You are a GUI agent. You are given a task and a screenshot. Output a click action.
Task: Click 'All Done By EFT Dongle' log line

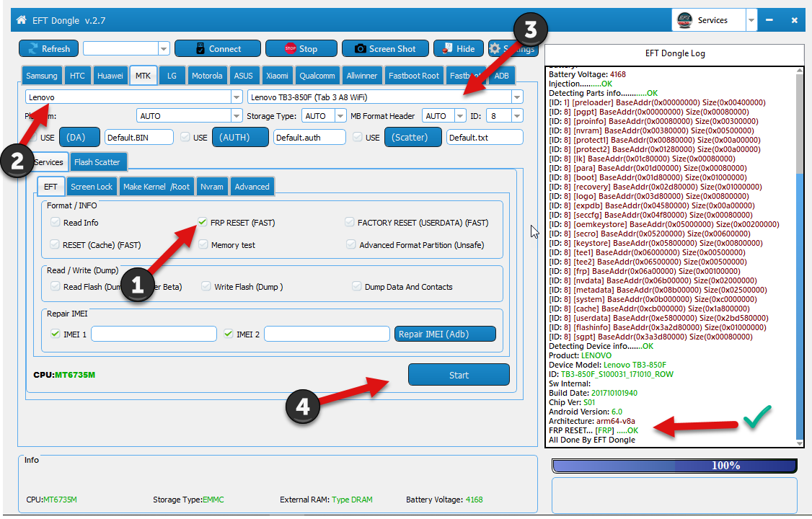point(592,439)
